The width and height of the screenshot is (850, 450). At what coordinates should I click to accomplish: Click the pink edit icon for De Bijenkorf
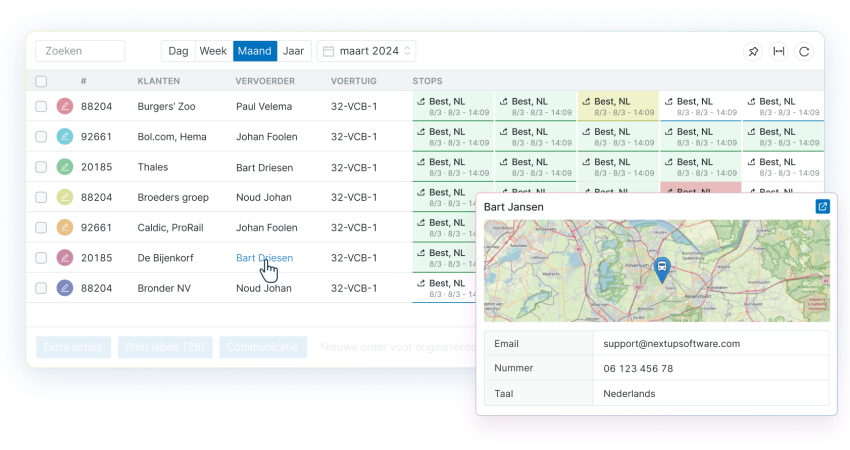pyautogui.click(x=65, y=258)
